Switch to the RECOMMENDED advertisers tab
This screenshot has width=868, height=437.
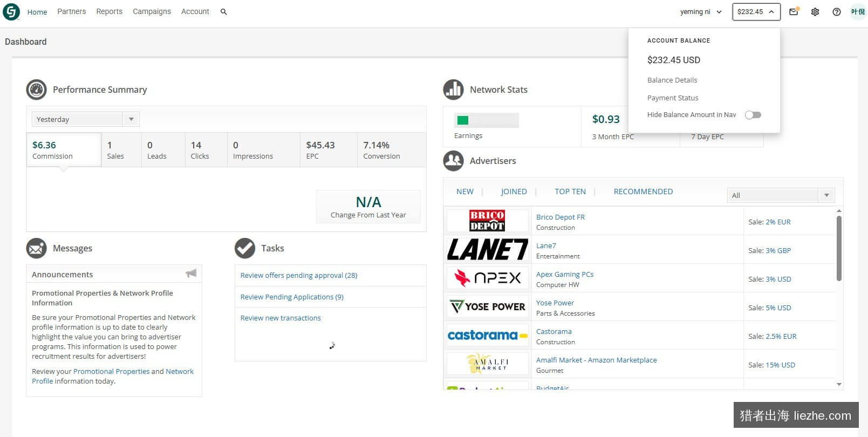coord(643,192)
